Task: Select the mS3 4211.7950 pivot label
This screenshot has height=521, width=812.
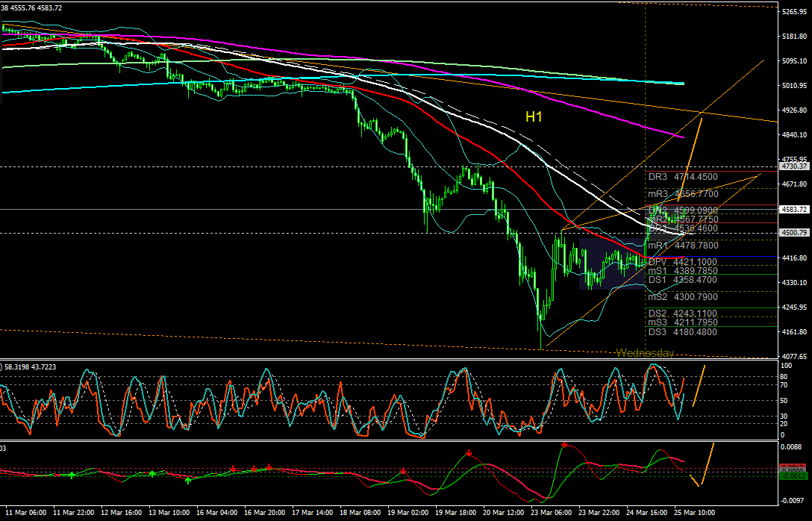Action: [683, 322]
